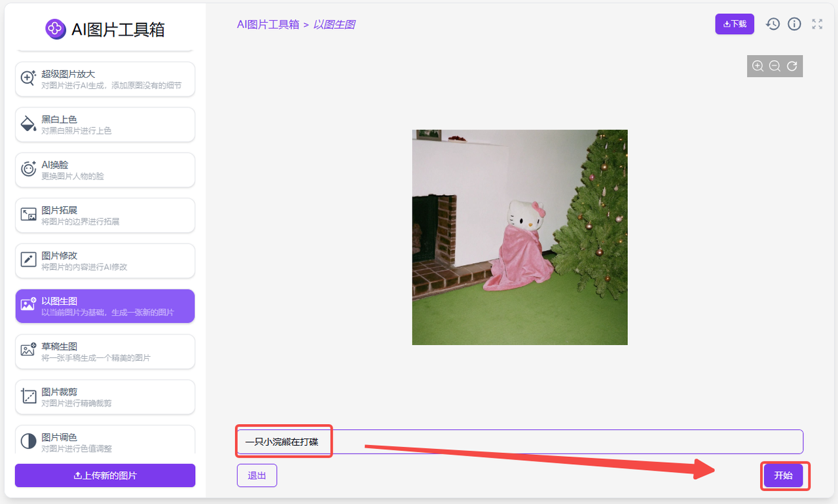The height and width of the screenshot is (504, 838).
Task: Focus the prompt input field
Action: click(x=520, y=442)
